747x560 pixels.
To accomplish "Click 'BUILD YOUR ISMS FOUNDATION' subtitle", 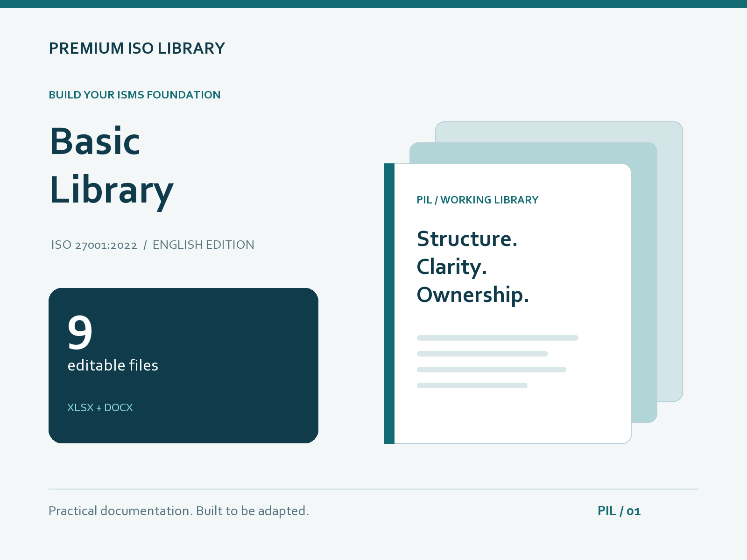I will (134, 95).
